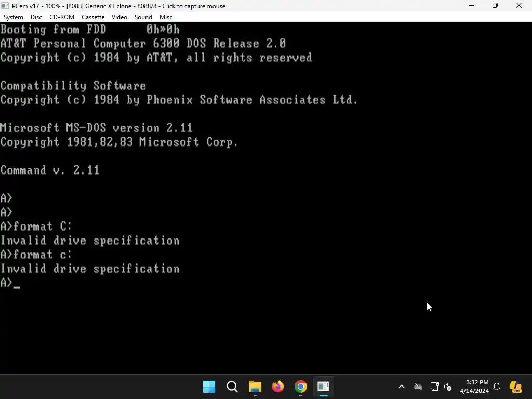
Task: Click 'Microsoft MS-DOS version 2.11' text
Action: 96,128
